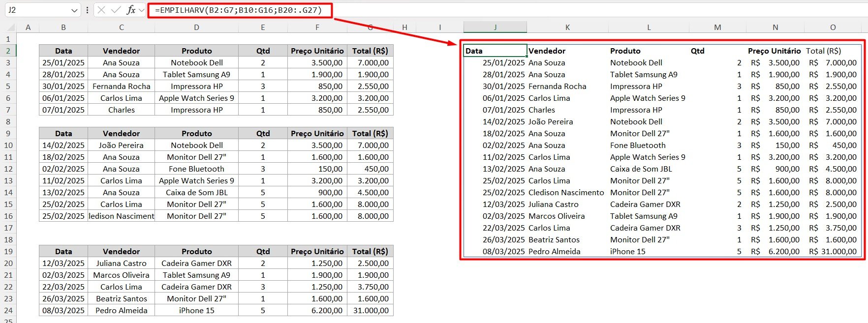
Task: Select column M header
Action: pos(717,28)
